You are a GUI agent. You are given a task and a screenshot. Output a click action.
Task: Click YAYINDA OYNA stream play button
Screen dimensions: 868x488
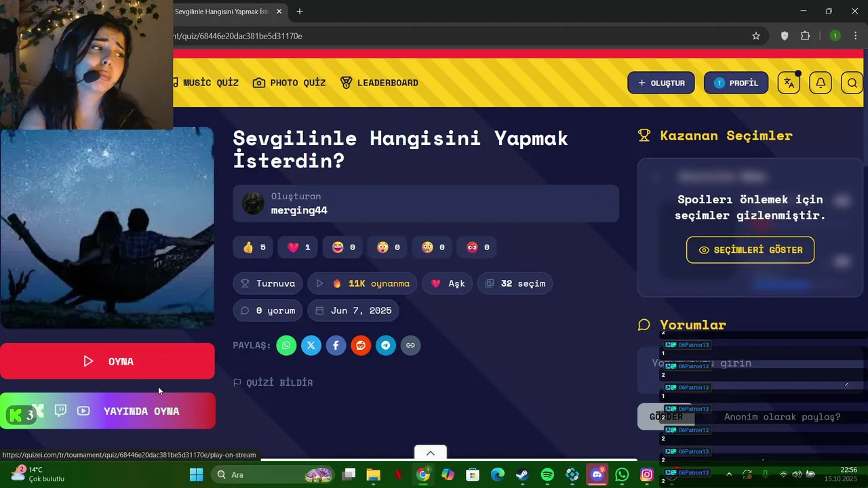[108, 411]
